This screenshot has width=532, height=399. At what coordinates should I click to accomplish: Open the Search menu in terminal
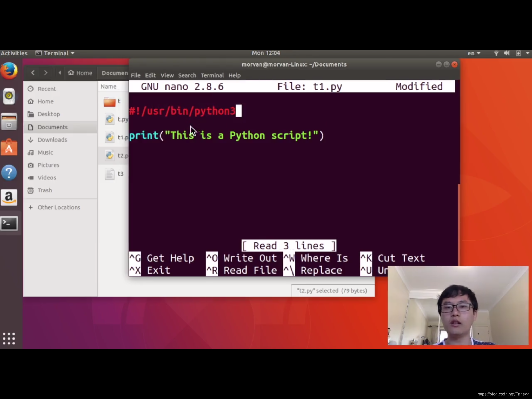coord(187,75)
